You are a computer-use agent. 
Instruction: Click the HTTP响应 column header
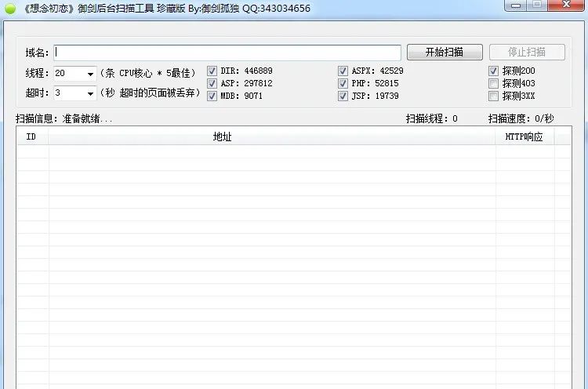coord(524,136)
